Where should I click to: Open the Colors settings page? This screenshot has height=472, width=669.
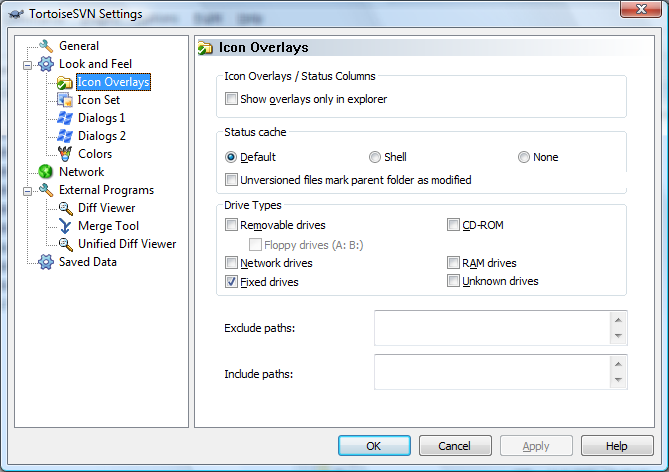[95, 154]
